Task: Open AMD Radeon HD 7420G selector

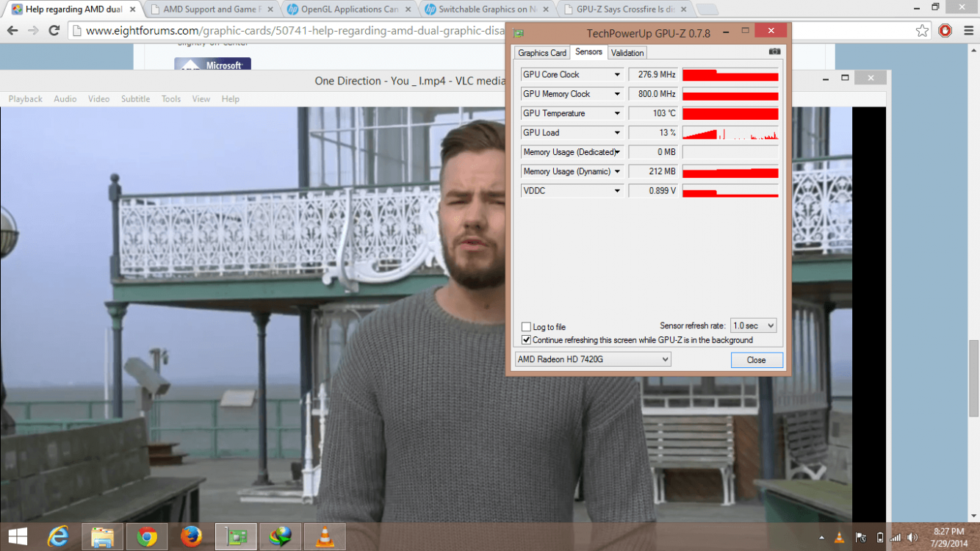Action: point(593,359)
